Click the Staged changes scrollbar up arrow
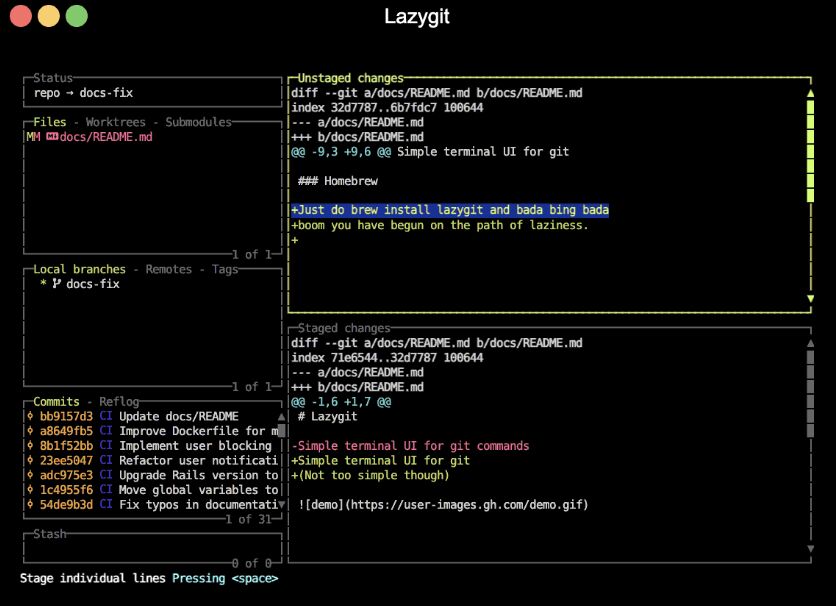Image resolution: width=836 pixels, height=606 pixels. (x=810, y=343)
